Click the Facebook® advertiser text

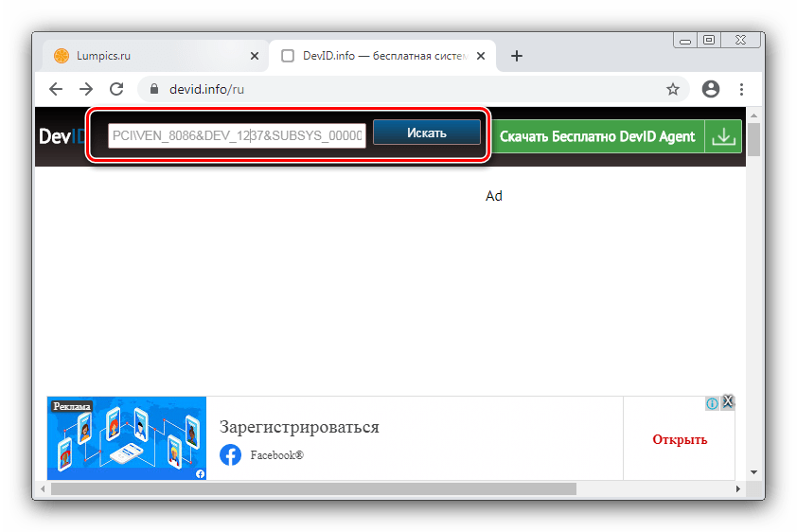(276, 455)
